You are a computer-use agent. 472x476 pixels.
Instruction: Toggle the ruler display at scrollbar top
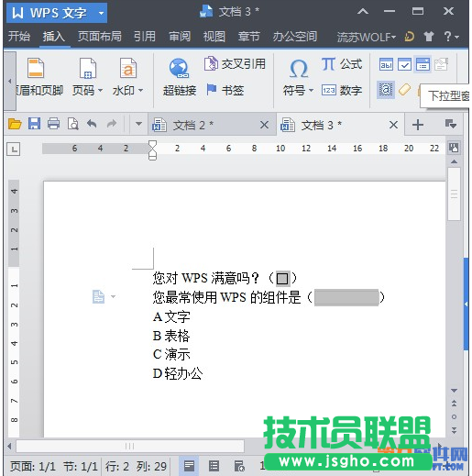pyautogui.click(x=454, y=148)
